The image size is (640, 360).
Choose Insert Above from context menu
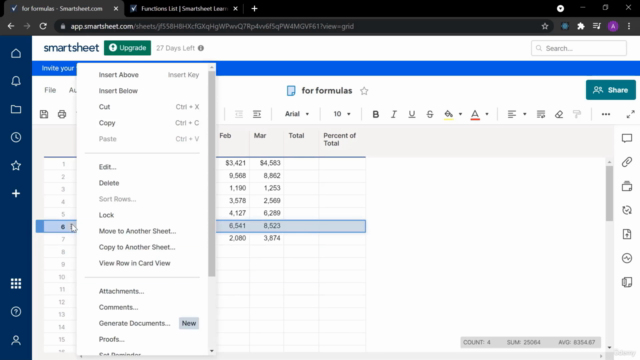(118, 75)
